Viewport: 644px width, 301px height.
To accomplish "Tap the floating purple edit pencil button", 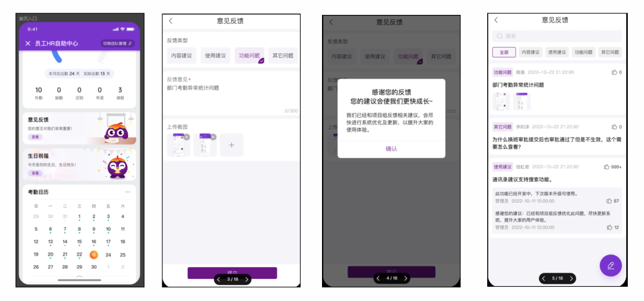I will click(610, 266).
